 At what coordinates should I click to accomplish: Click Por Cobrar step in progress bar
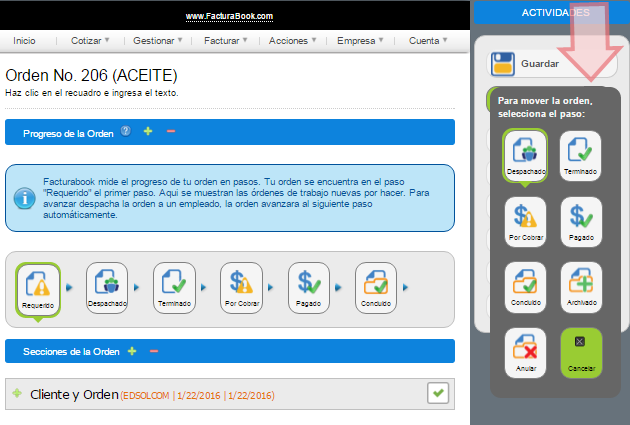[x=241, y=288]
